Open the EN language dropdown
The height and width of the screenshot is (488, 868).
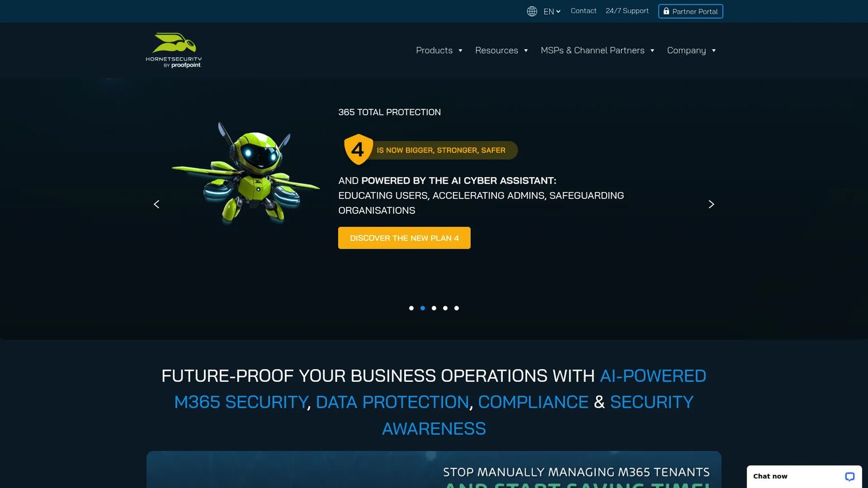tap(552, 11)
